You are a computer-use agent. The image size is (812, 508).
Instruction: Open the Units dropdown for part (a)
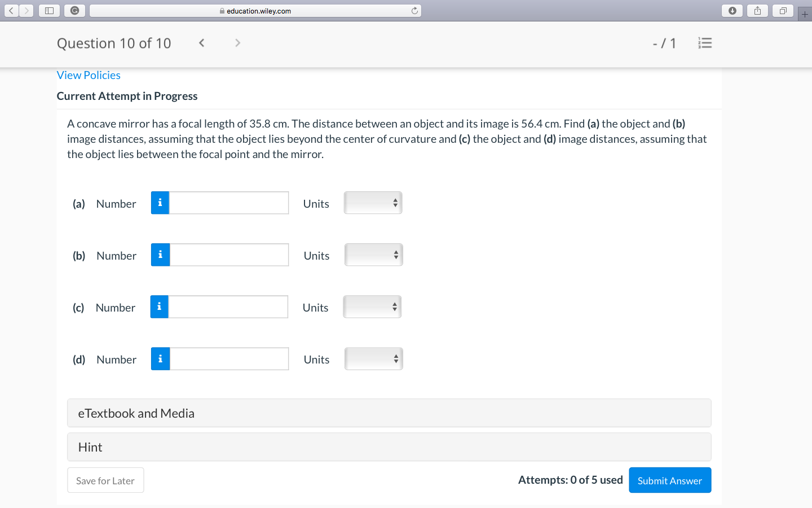tap(373, 203)
